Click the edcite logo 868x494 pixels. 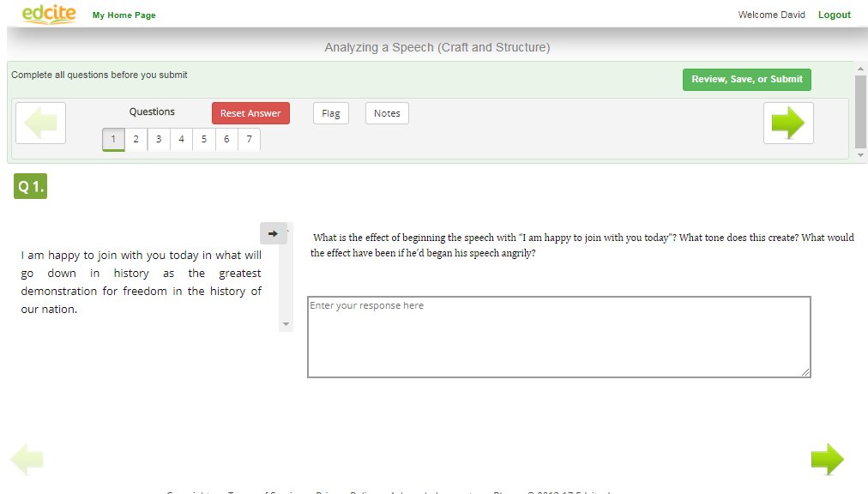[x=49, y=14]
